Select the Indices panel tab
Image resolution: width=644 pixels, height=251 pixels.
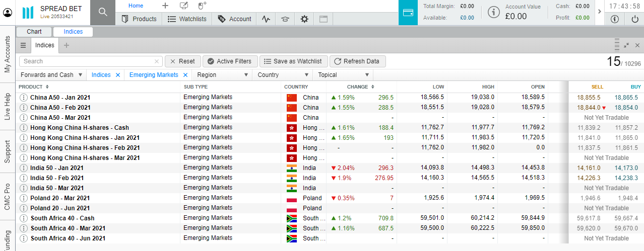click(44, 45)
